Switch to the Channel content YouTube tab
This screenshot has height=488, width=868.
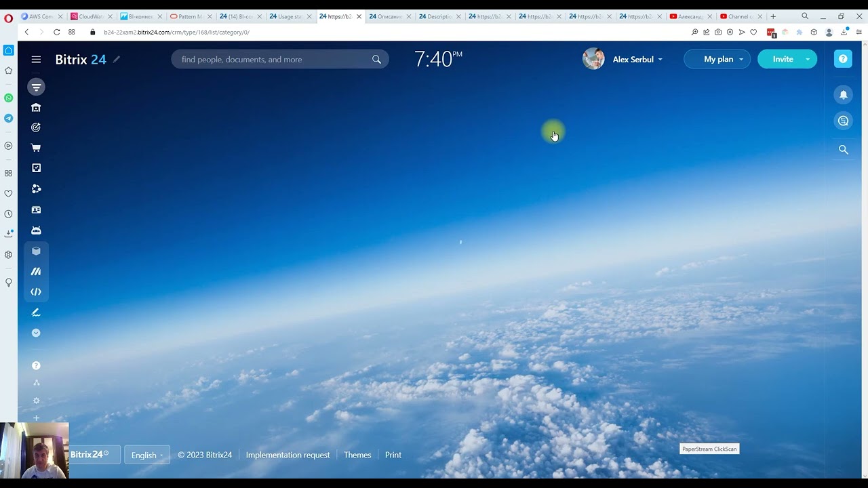click(x=740, y=16)
